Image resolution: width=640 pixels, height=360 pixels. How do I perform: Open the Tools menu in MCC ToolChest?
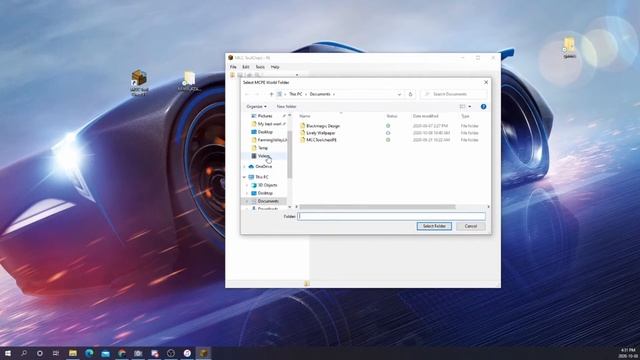(260, 67)
